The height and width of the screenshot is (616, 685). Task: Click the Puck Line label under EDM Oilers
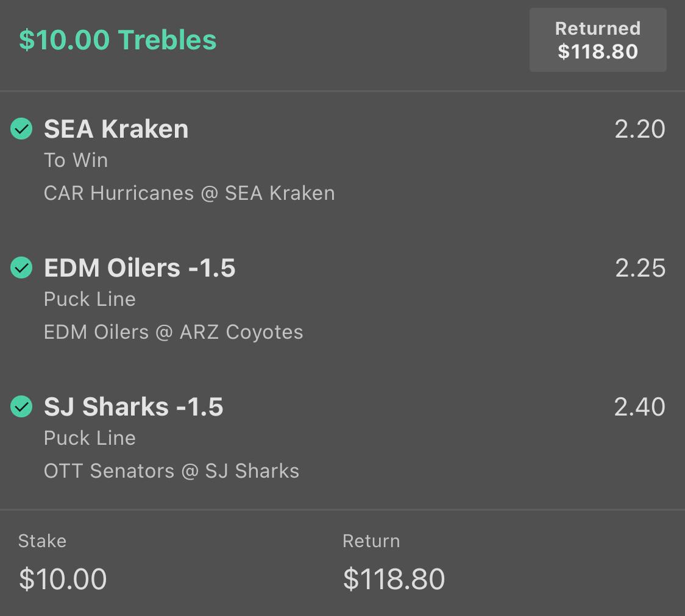click(x=90, y=299)
